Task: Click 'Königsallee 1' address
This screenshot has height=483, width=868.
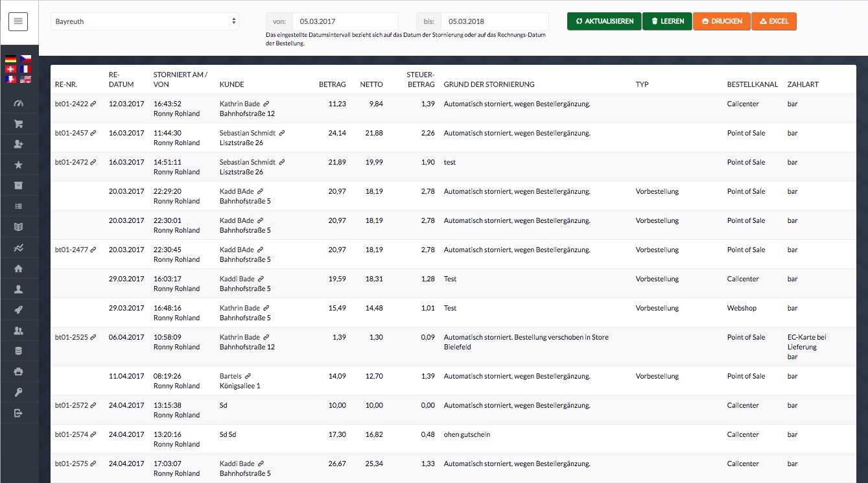Action: point(240,386)
